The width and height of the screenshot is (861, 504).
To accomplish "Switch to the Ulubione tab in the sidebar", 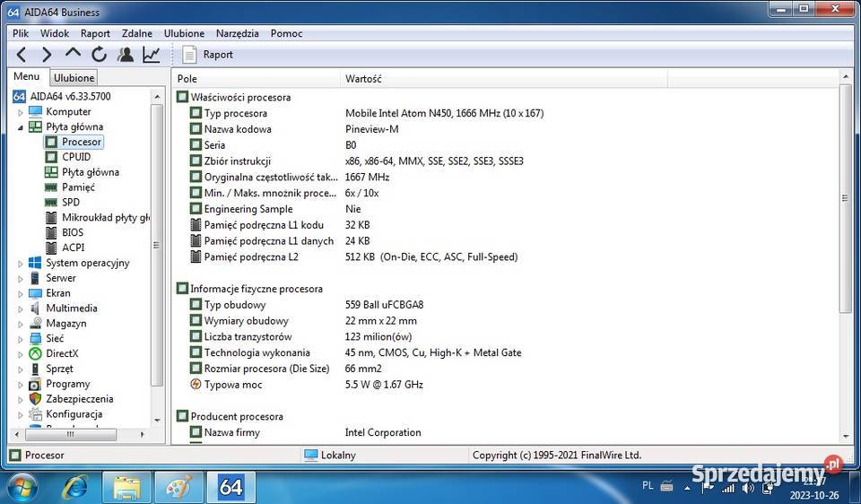I will point(74,78).
